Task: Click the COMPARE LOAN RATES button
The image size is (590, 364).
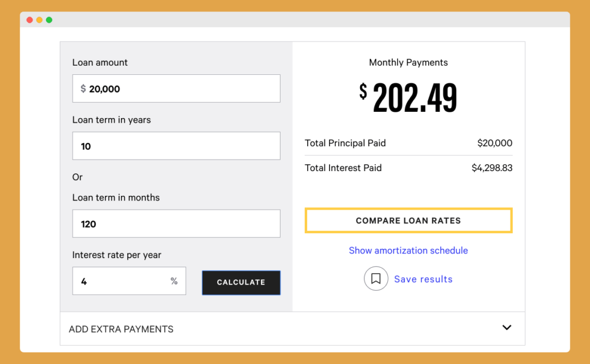Action: pos(409,221)
